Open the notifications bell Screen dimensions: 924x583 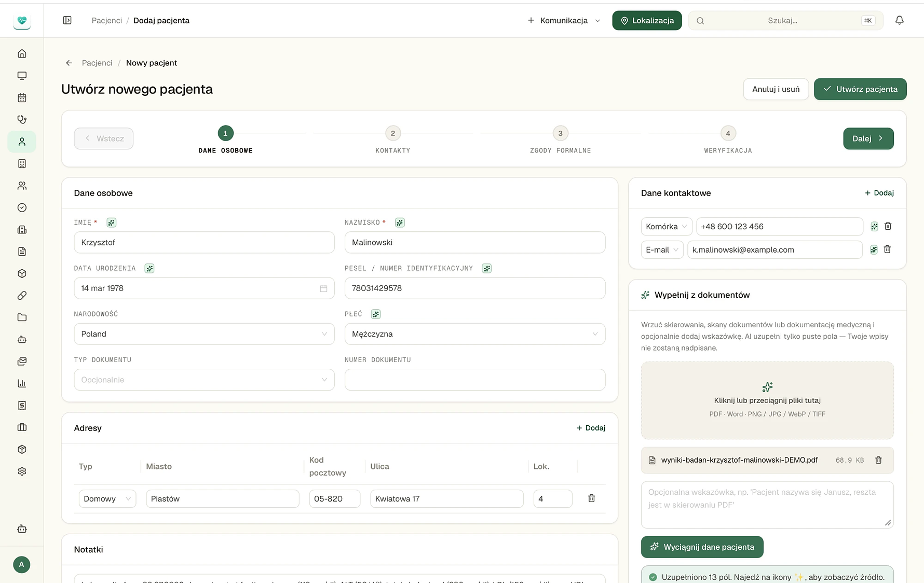click(900, 20)
